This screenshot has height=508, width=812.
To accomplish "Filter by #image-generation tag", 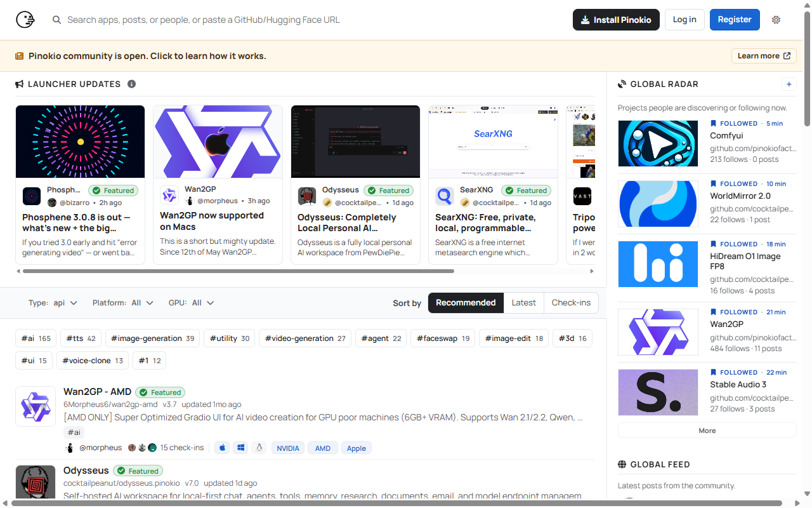I will 153,338.
